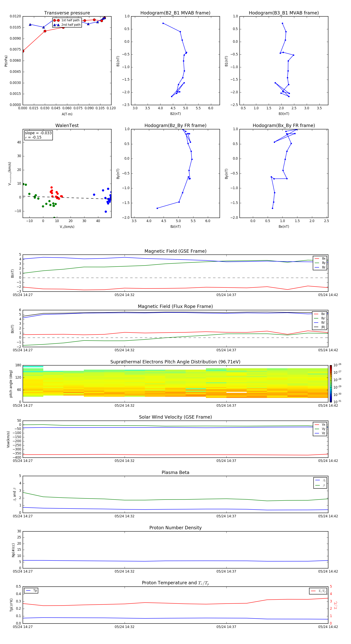351x644 pixels.
Task: Click the "Proton Temperature and Te/Tp" title
Action: pyautogui.click(x=175, y=583)
